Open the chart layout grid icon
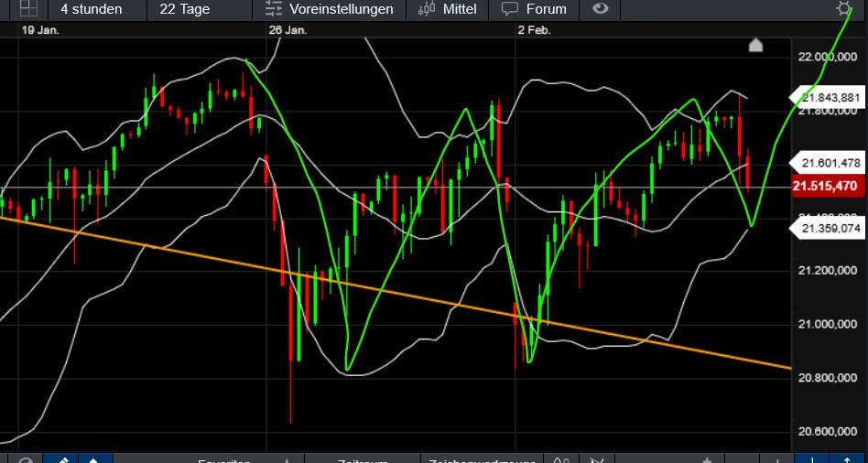Image resolution: width=868 pixels, height=463 pixels. coord(27,7)
